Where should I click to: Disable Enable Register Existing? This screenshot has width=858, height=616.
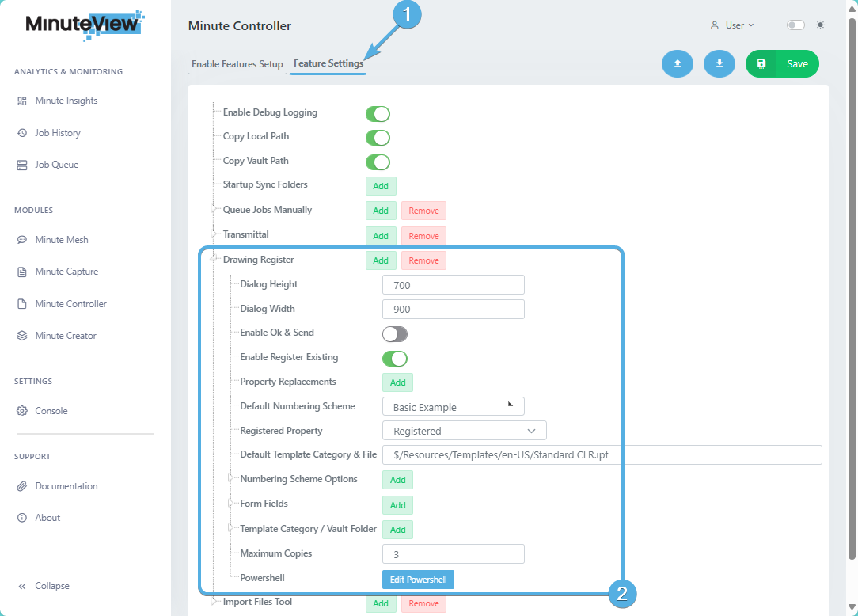pyautogui.click(x=394, y=358)
